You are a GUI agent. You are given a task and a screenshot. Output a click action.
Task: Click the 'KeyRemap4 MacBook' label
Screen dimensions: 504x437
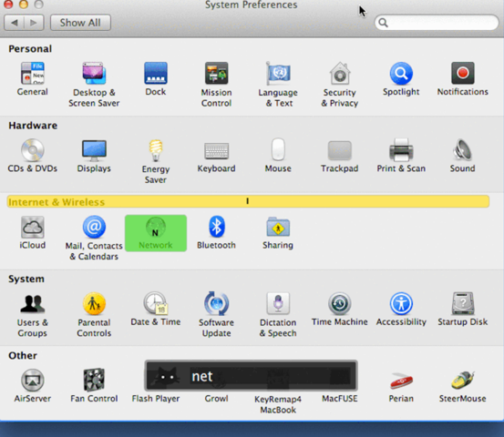(278, 404)
